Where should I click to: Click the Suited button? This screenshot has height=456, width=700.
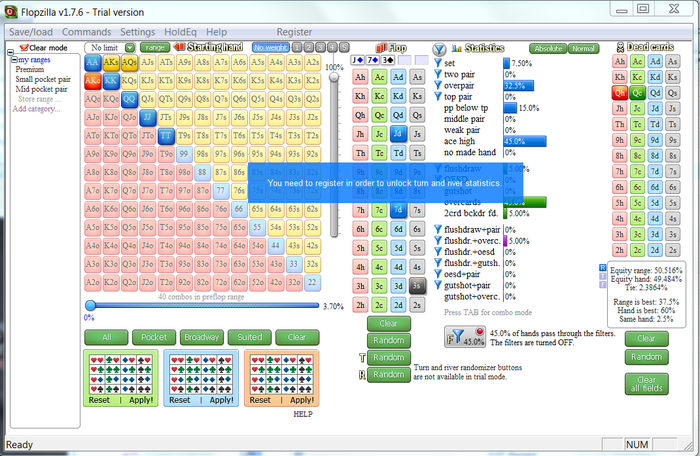(x=250, y=337)
